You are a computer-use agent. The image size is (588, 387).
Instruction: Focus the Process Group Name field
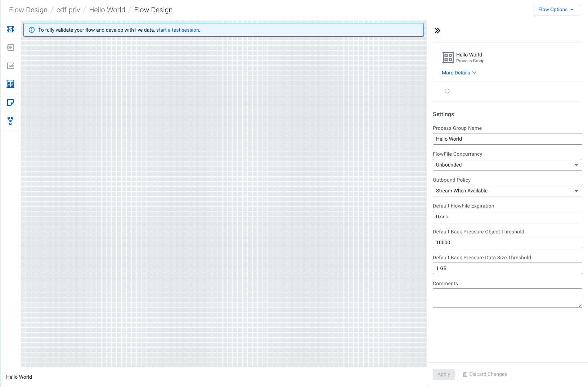pos(507,139)
